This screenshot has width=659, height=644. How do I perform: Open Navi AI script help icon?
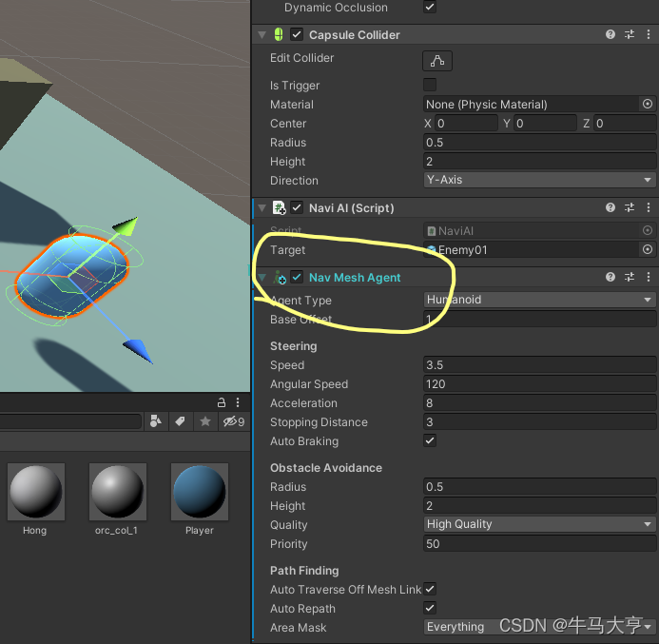point(611,207)
